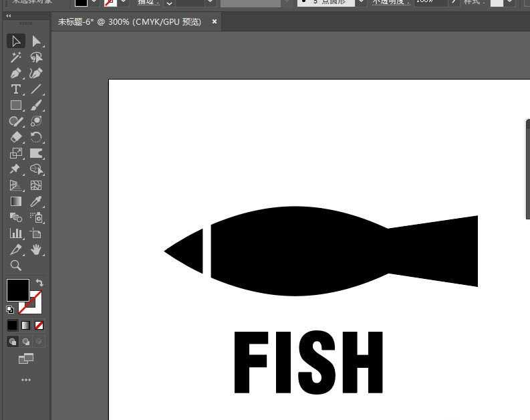Activate the Eraser tool

[x=16, y=138]
